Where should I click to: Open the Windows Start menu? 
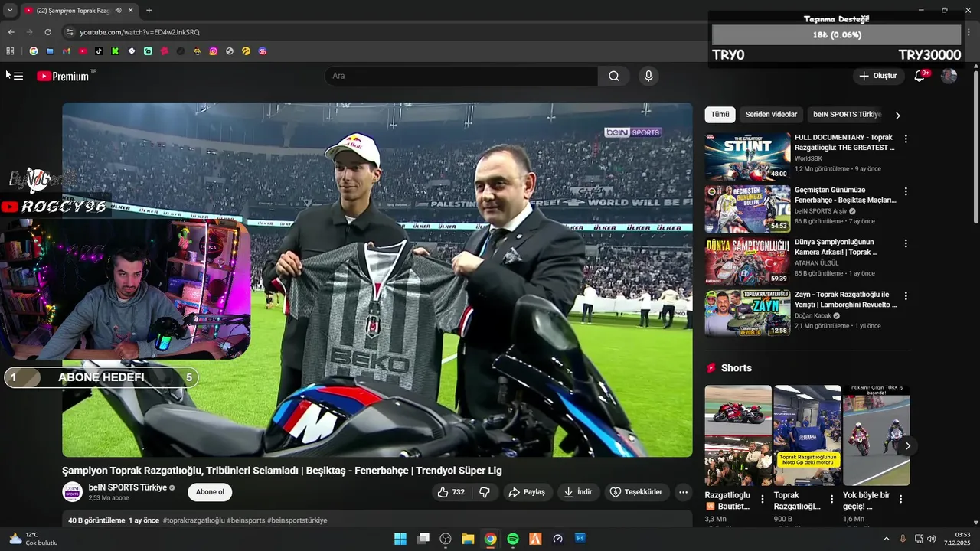400,539
